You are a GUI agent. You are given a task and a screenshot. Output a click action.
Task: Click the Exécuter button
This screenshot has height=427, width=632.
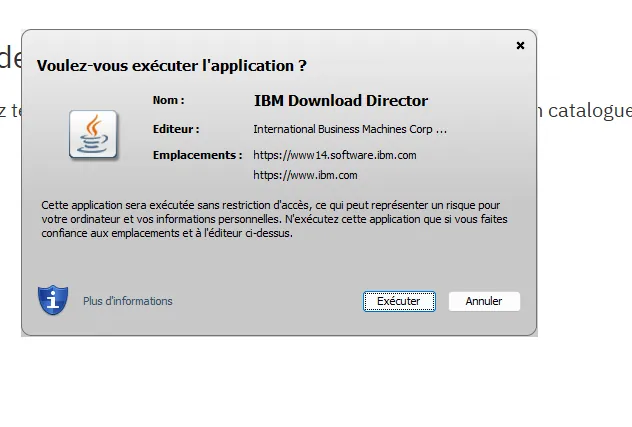click(x=399, y=301)
